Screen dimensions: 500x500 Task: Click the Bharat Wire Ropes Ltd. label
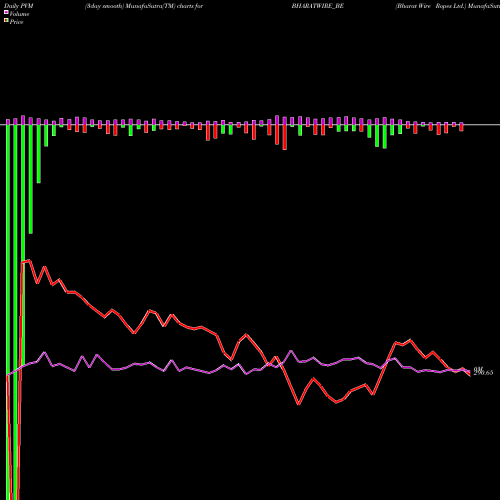pos(430,6)
